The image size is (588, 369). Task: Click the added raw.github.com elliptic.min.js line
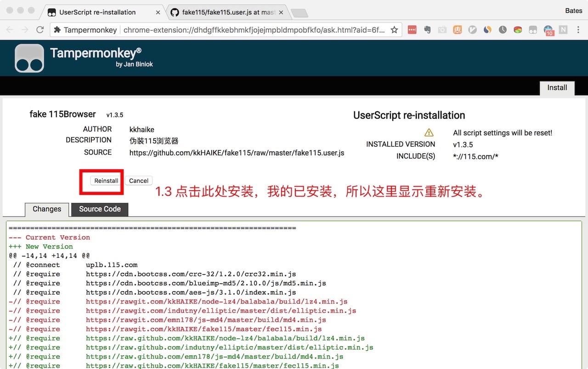[x=191, y=348]
